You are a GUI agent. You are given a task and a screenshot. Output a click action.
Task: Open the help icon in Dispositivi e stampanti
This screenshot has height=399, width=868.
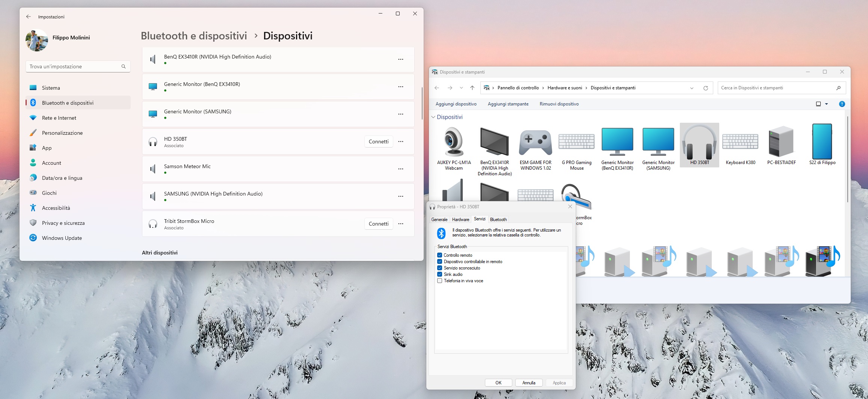click(842, 104)
